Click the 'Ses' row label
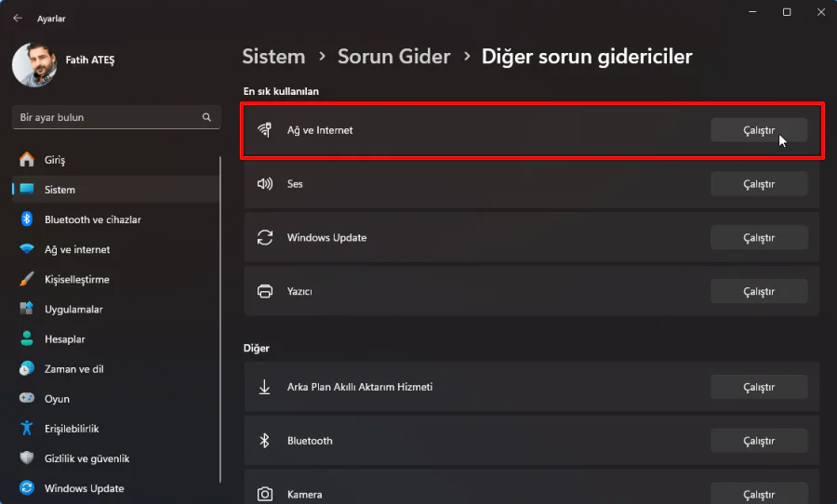 point(295,184)
